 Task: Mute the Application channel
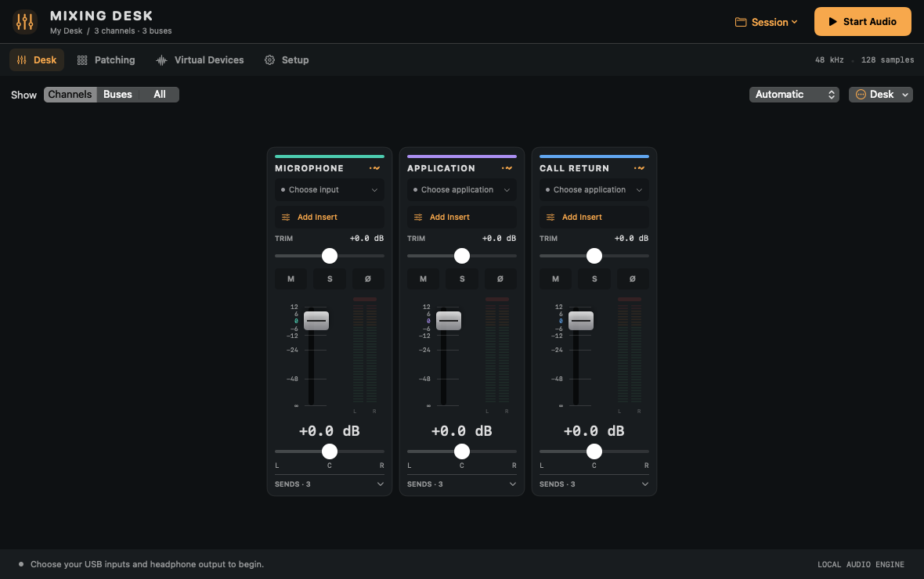tap(423, 279)
